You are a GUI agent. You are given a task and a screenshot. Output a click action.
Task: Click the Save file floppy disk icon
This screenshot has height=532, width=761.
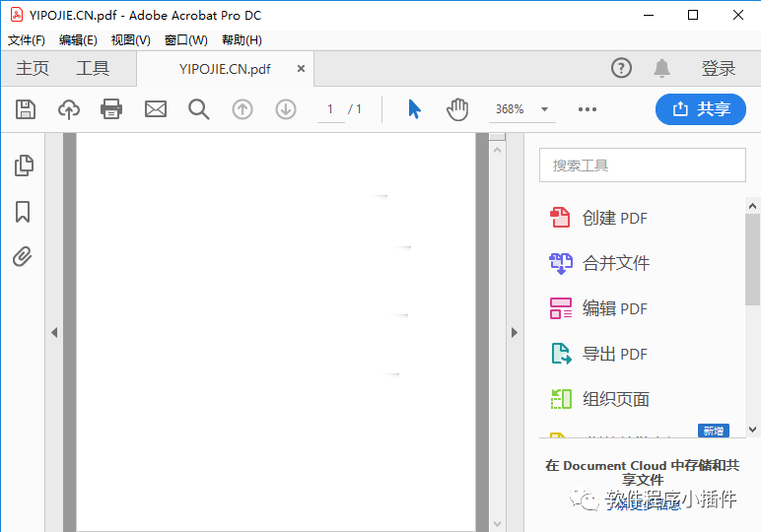(26, 109)
